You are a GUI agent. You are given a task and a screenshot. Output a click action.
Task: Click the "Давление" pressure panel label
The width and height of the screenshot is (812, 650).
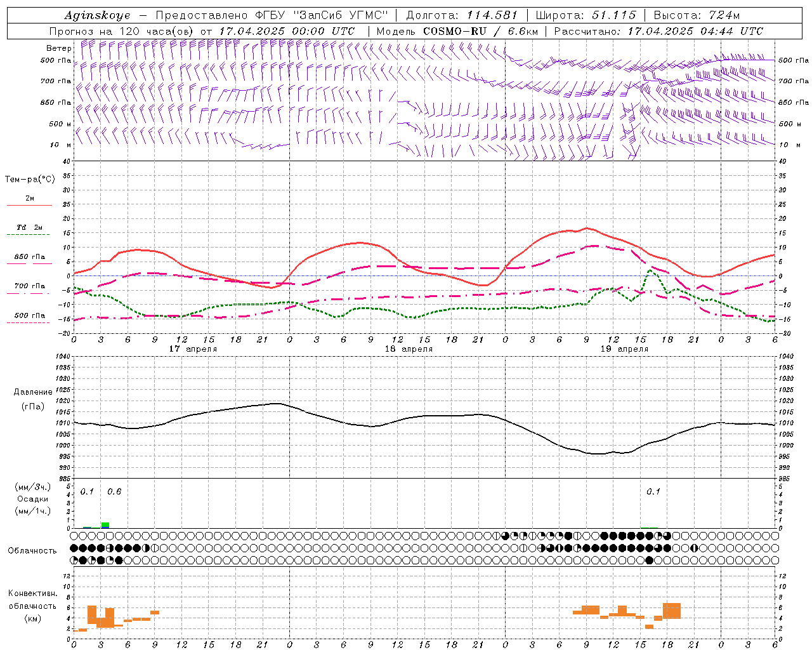coord(33,392)
